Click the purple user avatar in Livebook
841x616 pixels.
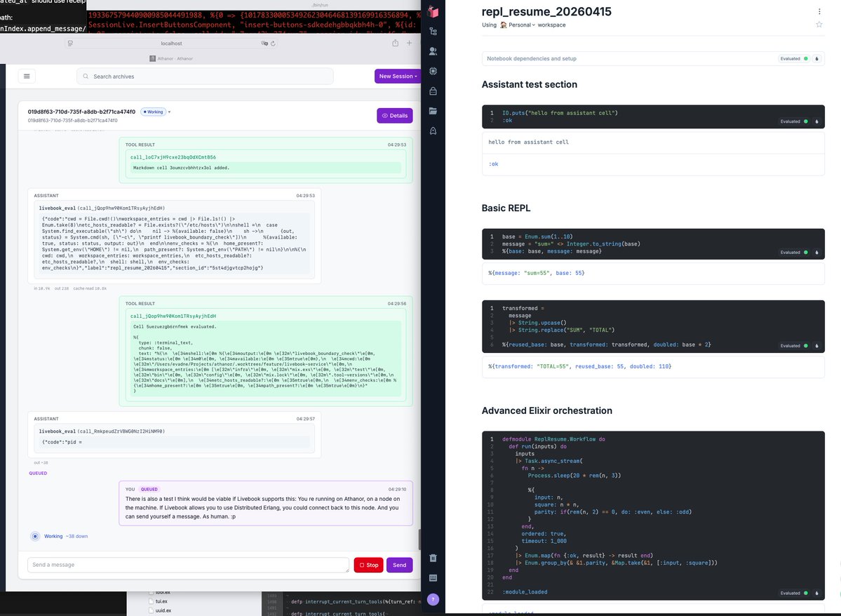[x=433, y=599]
